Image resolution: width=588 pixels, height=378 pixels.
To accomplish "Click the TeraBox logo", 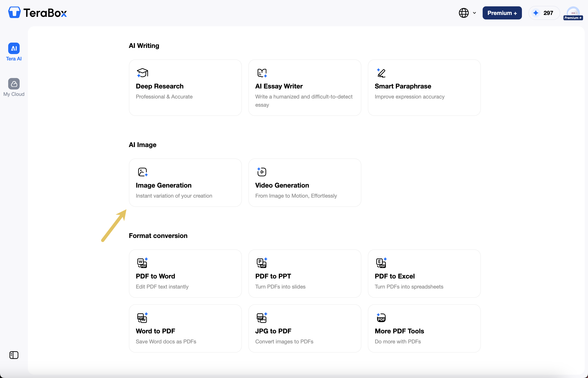I will tap(37, 12).
